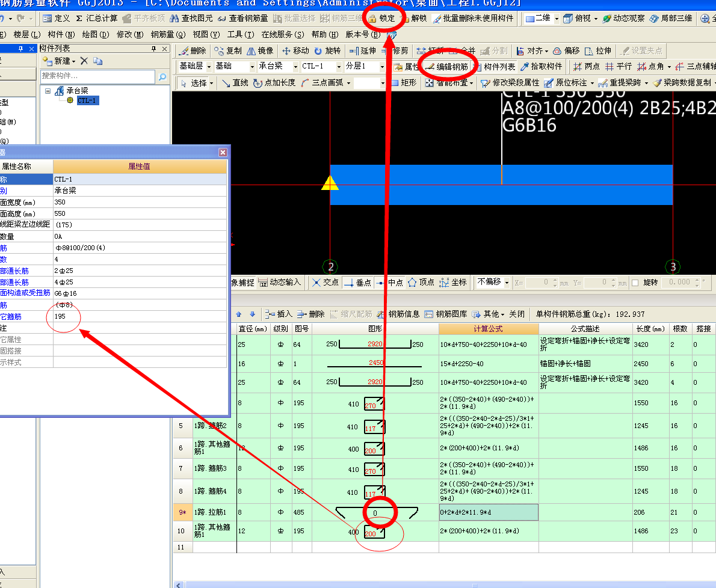Image resolution: width=716 pixels, height=588 pixels.
Task: Activate 动态观察 dynamic orbit tool
Action: (623, 18)
